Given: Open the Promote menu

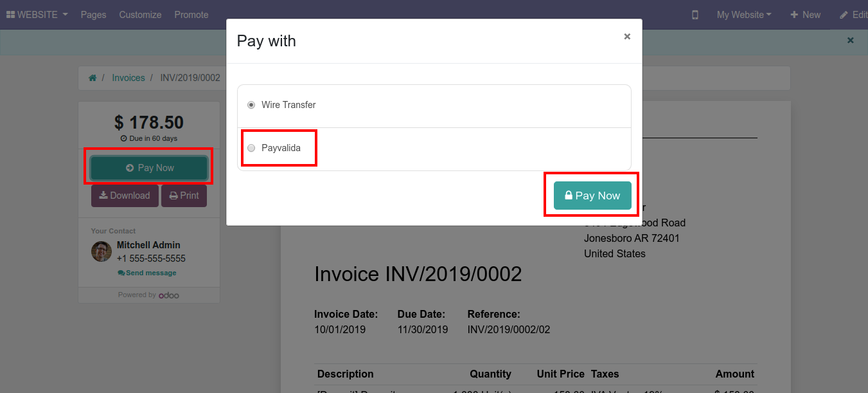Looking at the screenshot, I should [191, 15].
